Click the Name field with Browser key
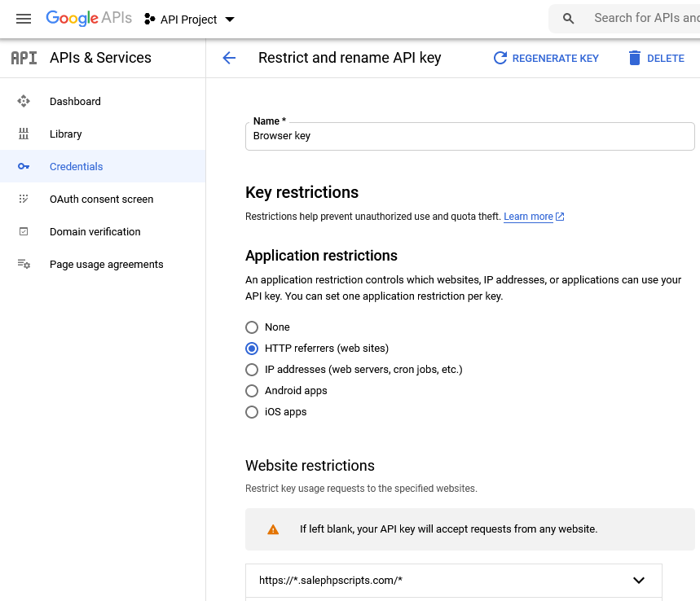Screen dimensions: 700x601 [469, 136]
